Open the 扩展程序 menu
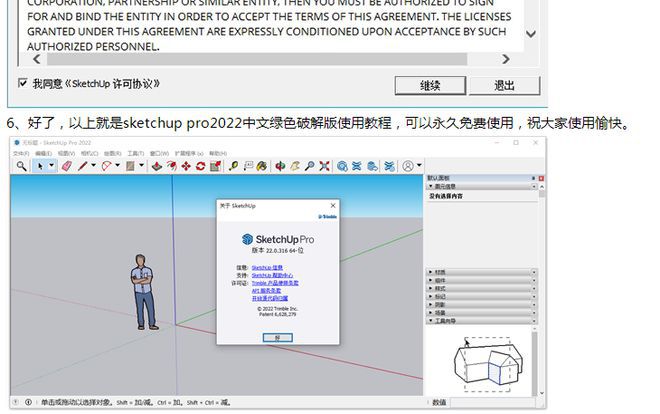The width and height of the screenshot is (660, 414). tap(189, 154)
